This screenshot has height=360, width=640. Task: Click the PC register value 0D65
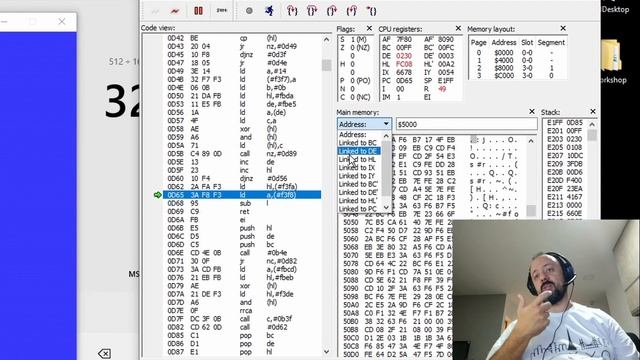coord(404,80)
